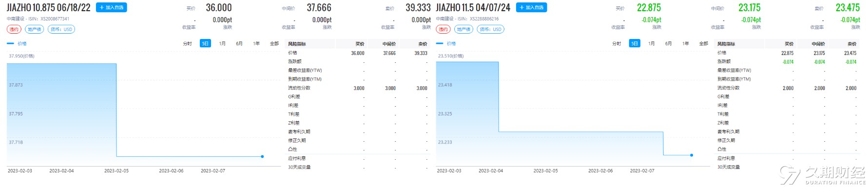Select 1年 range on JIAZHO 11.5 chart
The width and height of the screenshot is (868, 187).
pos(686,43)
